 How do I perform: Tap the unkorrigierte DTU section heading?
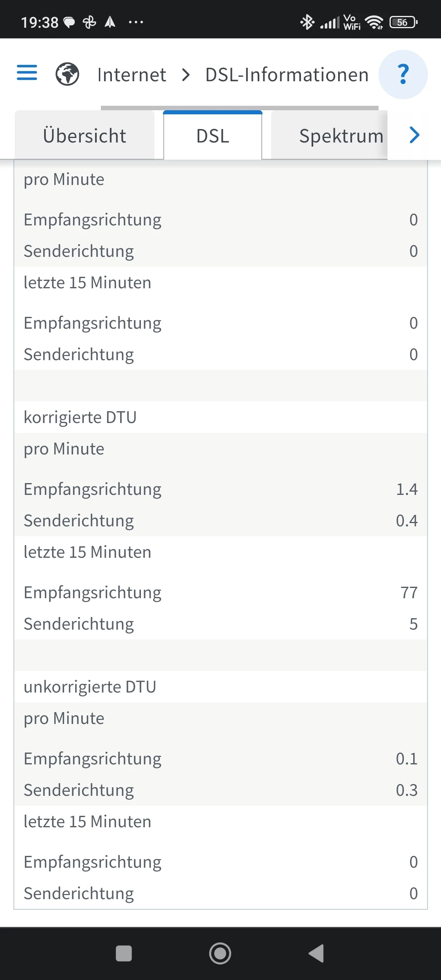click(x=90, y=687)
